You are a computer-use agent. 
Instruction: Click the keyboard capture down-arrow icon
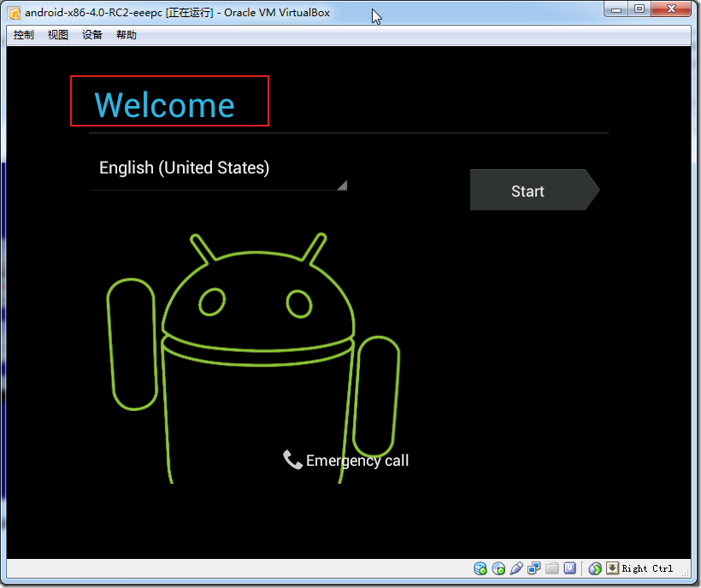coord(612,568)
